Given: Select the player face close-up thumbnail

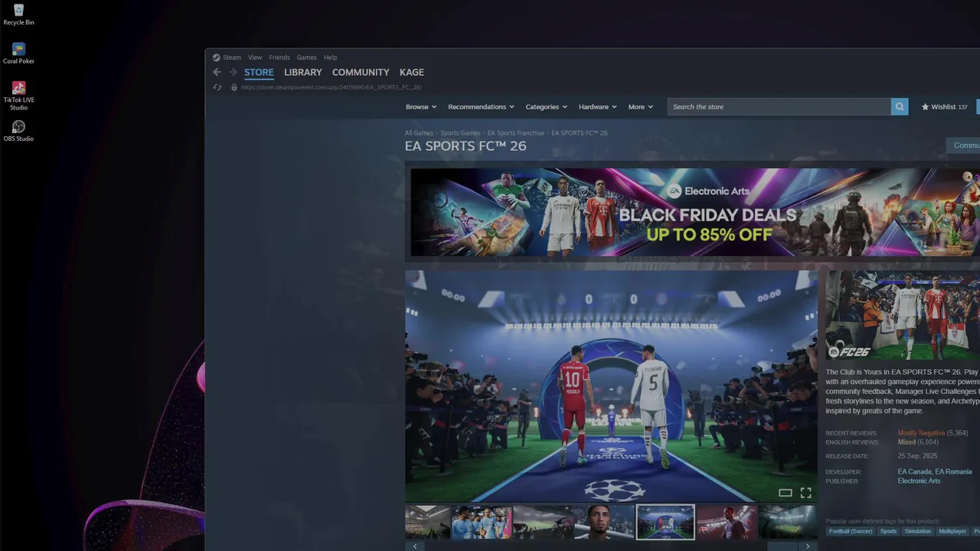Looking at the screenshot, I should coord(604,522).
